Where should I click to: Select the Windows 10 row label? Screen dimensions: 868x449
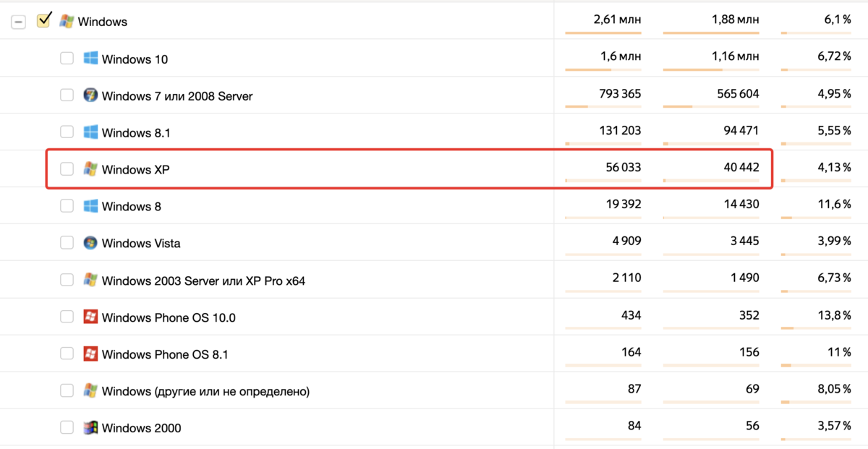point(135,59)
